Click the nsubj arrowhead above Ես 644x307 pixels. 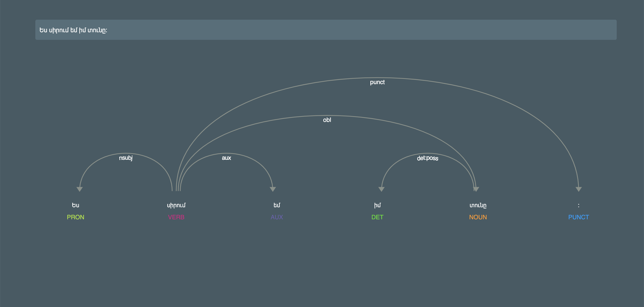80,189
